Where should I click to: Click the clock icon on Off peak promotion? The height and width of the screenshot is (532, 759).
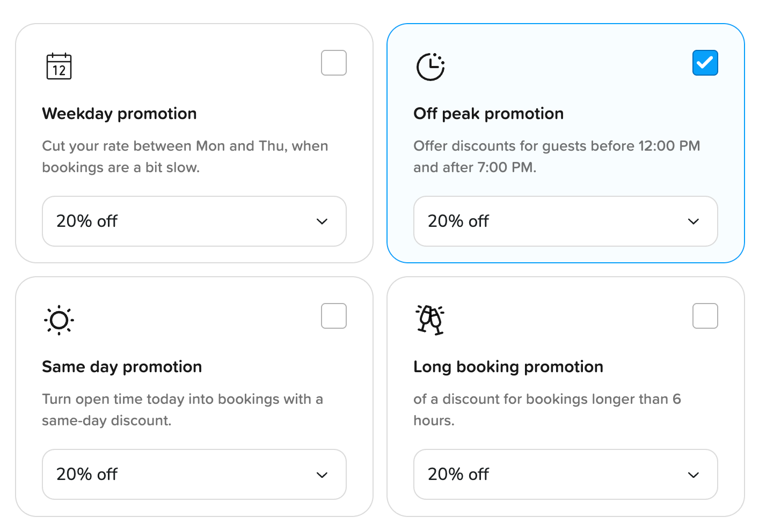[x=430, y=66]
